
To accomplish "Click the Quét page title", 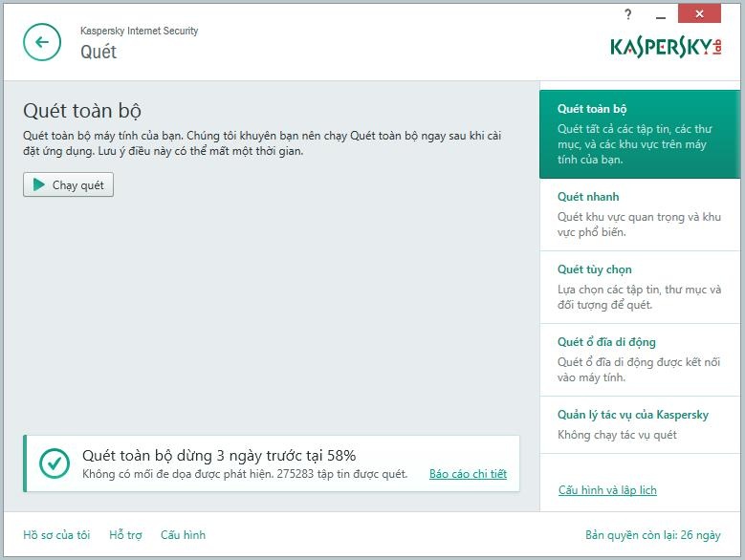I will point(99,52).
